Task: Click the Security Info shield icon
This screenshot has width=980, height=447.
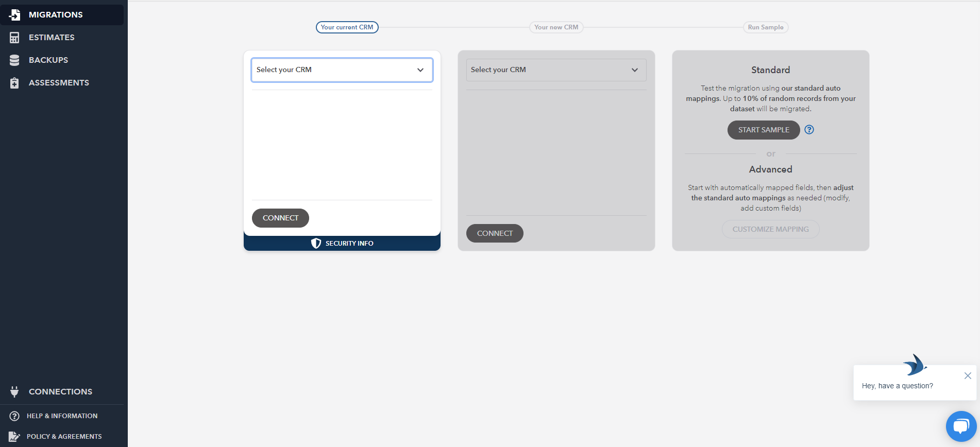Action: click(316, 243)
